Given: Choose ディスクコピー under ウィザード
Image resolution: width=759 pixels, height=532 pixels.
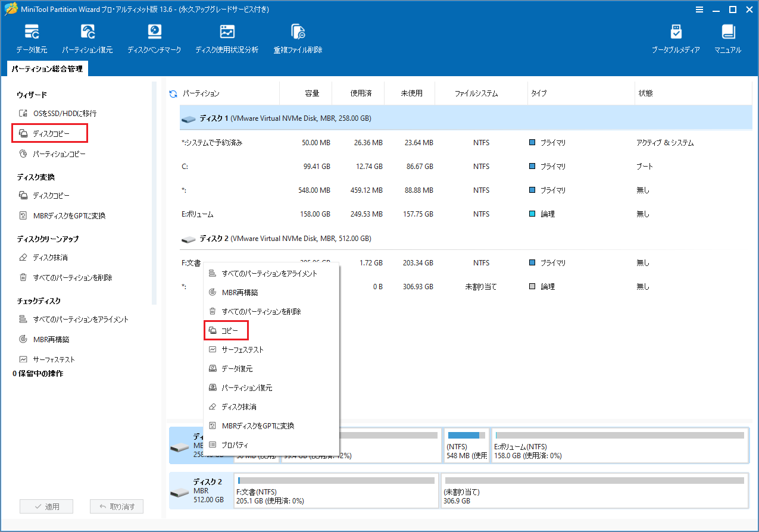Looking at the screenshot, I should tap(51, 133).
